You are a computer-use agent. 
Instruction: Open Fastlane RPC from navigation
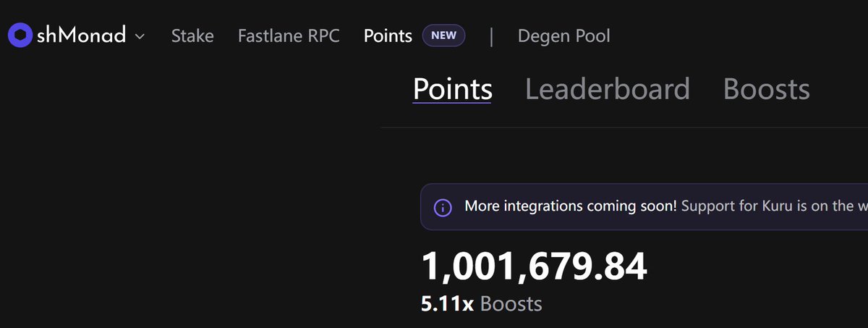(289, 35)
